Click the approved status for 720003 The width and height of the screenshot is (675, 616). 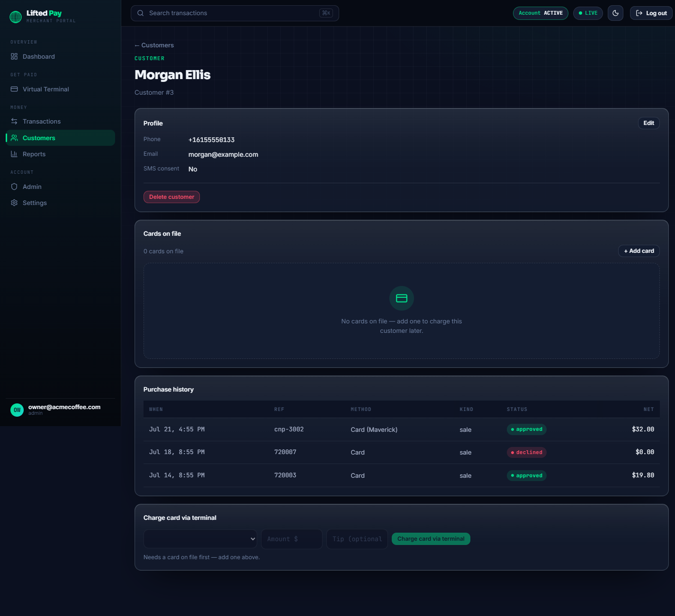tap(526, 475)
